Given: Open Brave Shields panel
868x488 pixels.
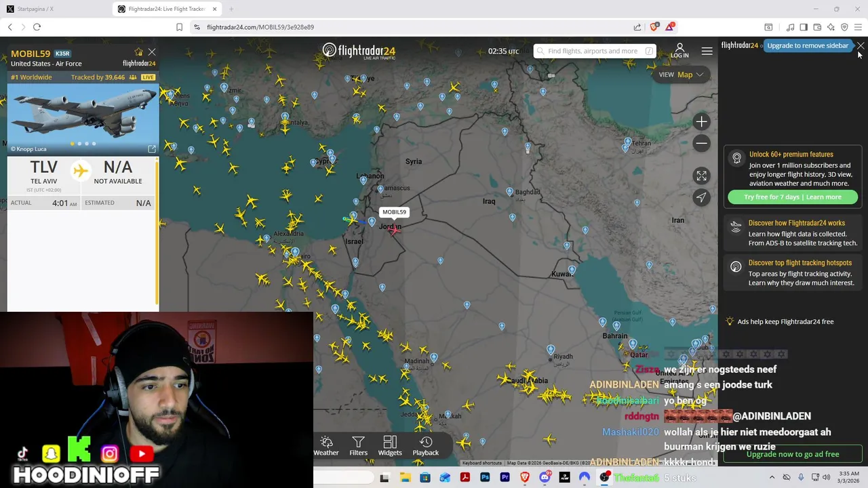Looking at the screenshot, I should point(654,27).
